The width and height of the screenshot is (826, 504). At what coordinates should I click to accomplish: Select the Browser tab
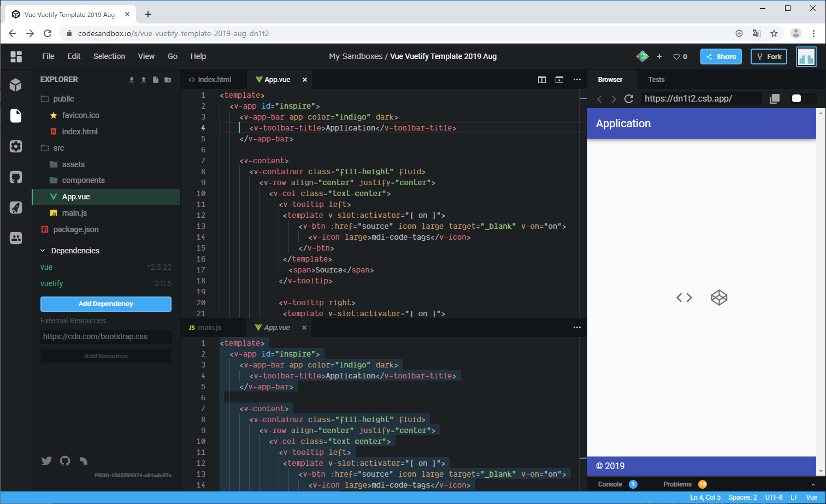pyautogui.click(x=610, y=80)
